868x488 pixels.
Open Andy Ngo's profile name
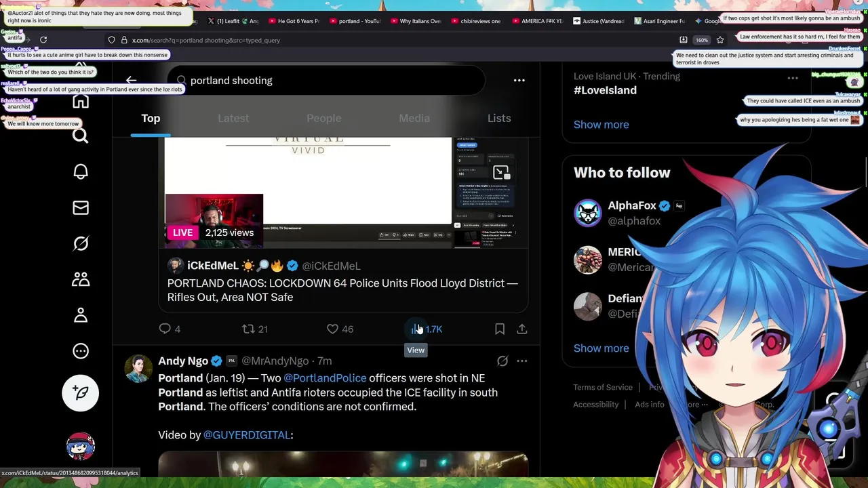click(183, 361)
